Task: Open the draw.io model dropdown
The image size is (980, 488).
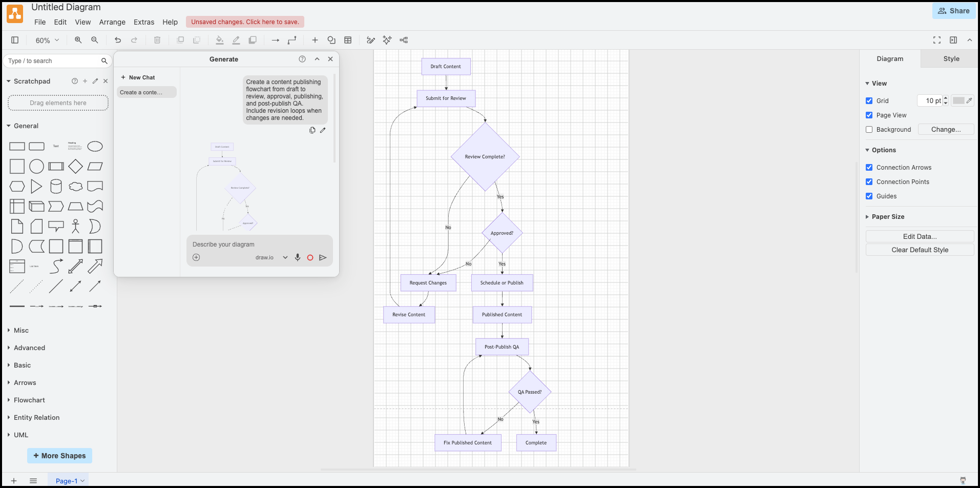Action: click(272, 257)
